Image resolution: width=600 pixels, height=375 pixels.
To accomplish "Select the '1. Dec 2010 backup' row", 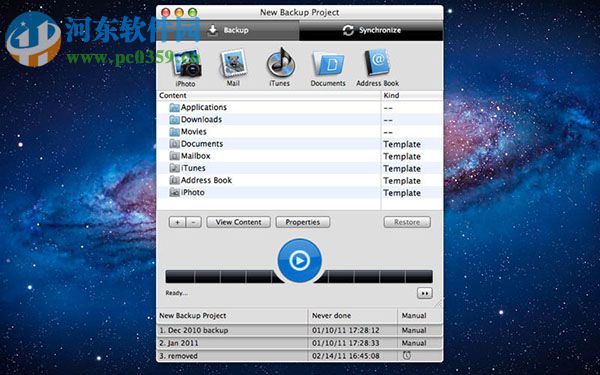I will tap(300, 330).
